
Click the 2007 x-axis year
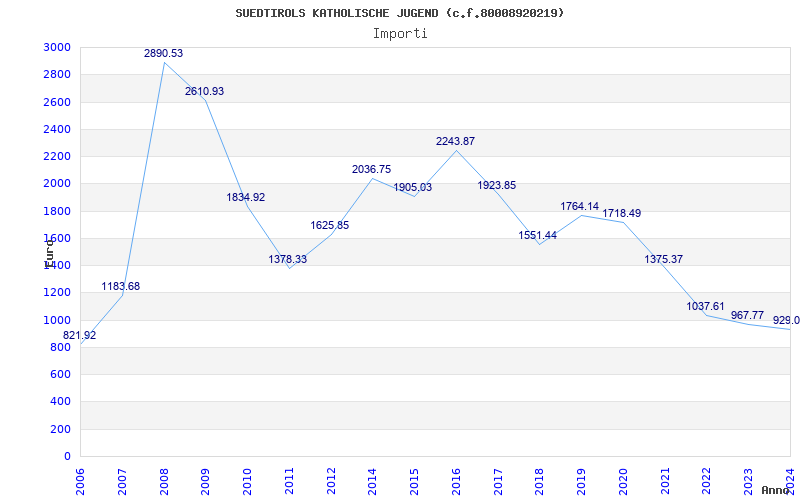[122, 481]
